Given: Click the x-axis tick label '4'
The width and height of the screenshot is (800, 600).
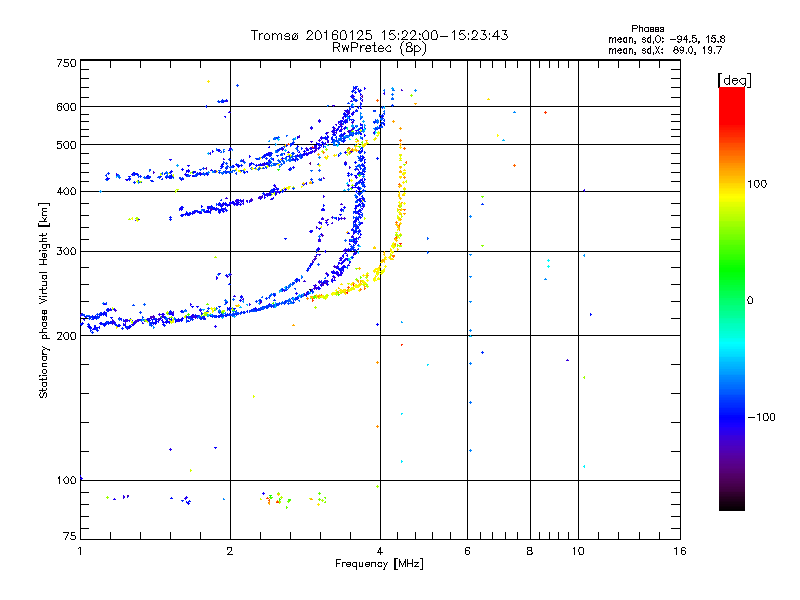Looking at the screenshot, I should pyautogui.click(x=380, y=551).
